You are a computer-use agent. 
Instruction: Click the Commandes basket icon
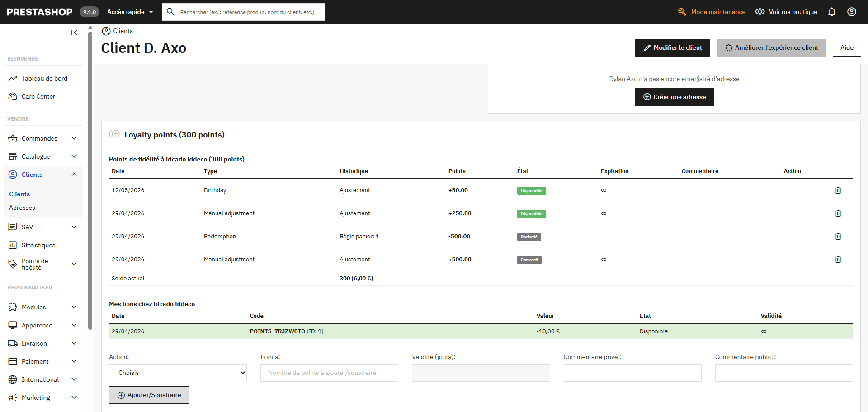(x=13, y=138)
